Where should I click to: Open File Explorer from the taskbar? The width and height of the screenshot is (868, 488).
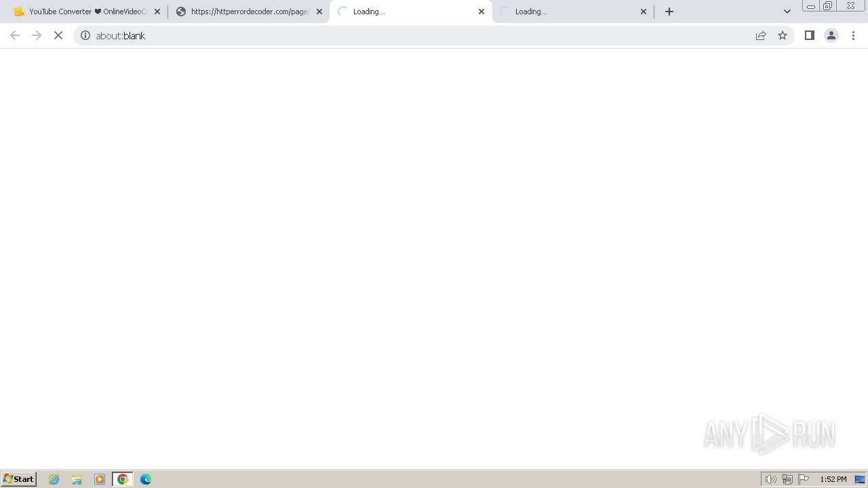pos(77,479)
